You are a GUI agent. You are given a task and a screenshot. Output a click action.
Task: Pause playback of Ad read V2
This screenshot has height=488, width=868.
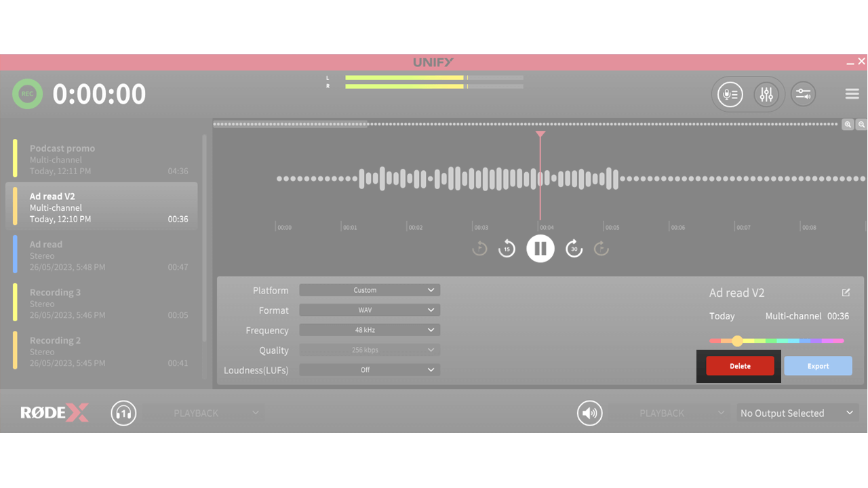pos(540,248)
